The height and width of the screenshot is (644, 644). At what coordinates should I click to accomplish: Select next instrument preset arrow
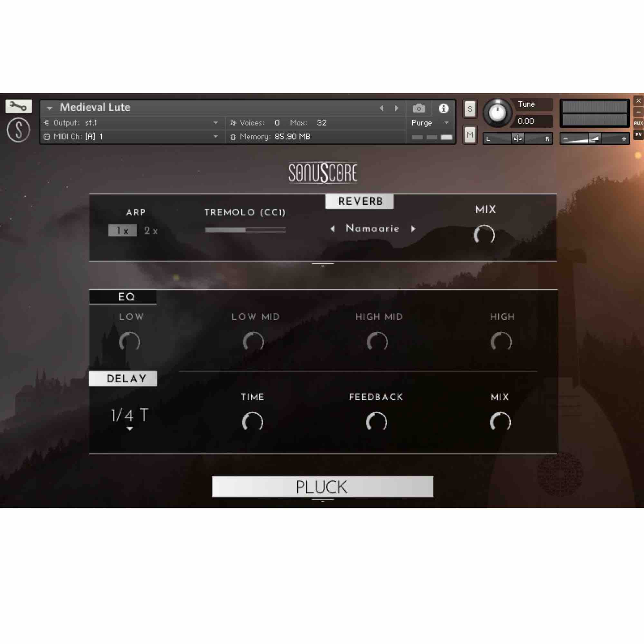[x=396, y=108]
